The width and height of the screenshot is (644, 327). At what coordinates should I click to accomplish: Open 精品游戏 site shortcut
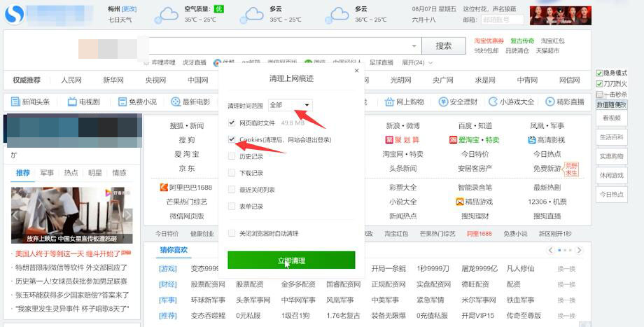pos(475,202)
